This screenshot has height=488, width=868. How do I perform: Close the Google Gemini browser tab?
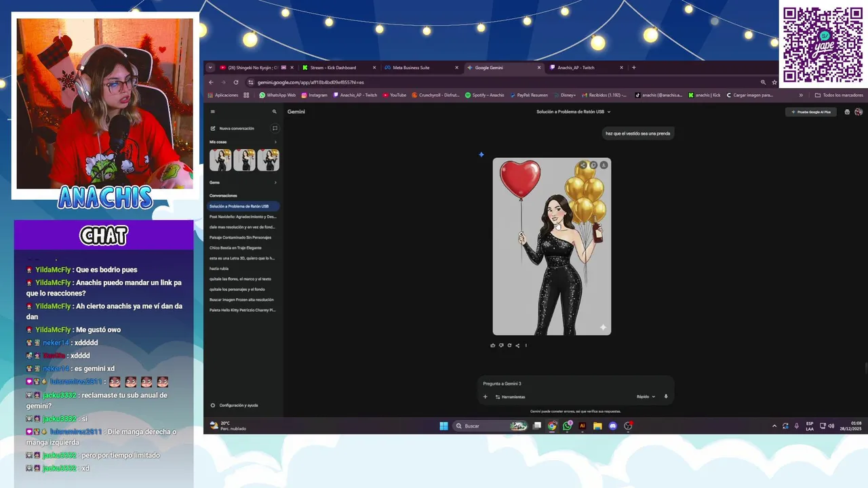[539, 68]
